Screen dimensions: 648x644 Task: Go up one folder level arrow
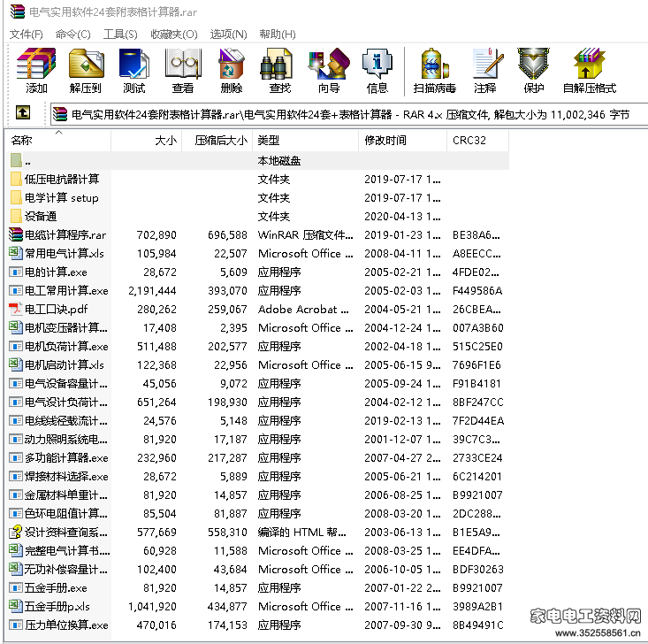(23, 112)
